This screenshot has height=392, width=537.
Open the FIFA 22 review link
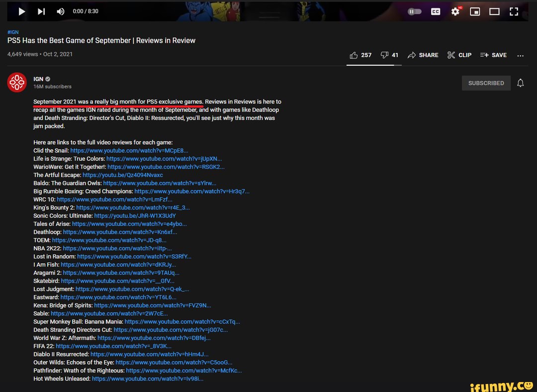(x=113, y=346)
